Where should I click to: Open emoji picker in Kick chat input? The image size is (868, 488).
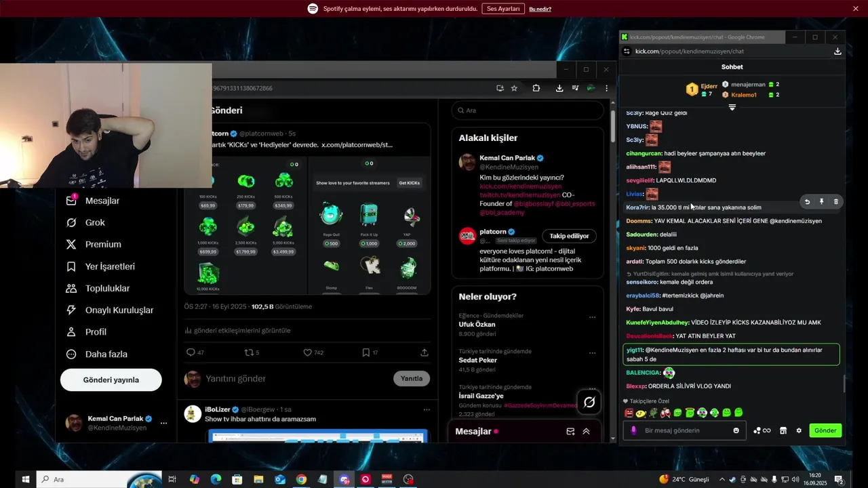click(736, 430)
